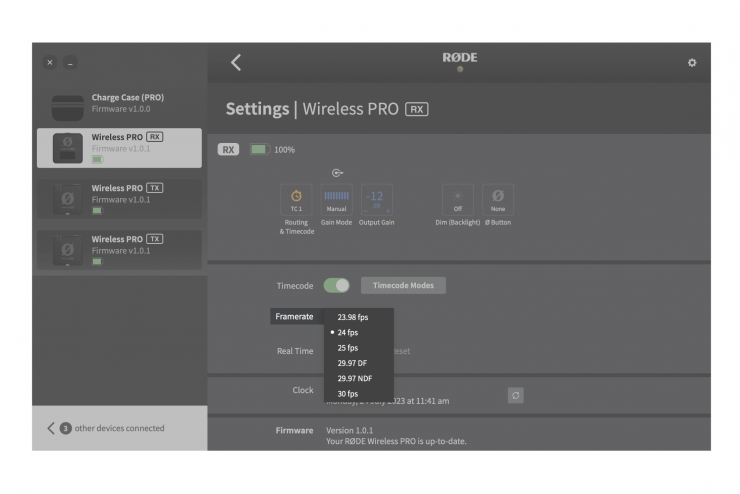Open the Routing & Timecode tile
Viewport: 740px width, 494px height.
click(x=296, y=199)
